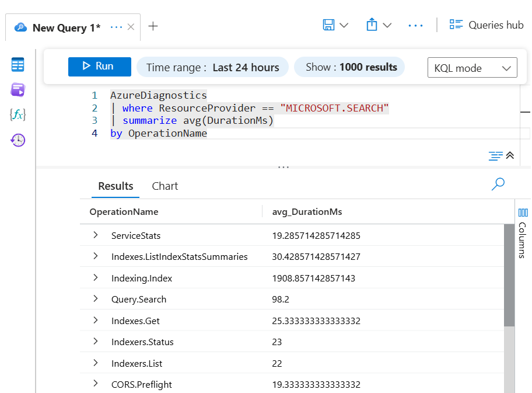
Task: Open the Tables pane icon
Action: click(x=17, y=65)
